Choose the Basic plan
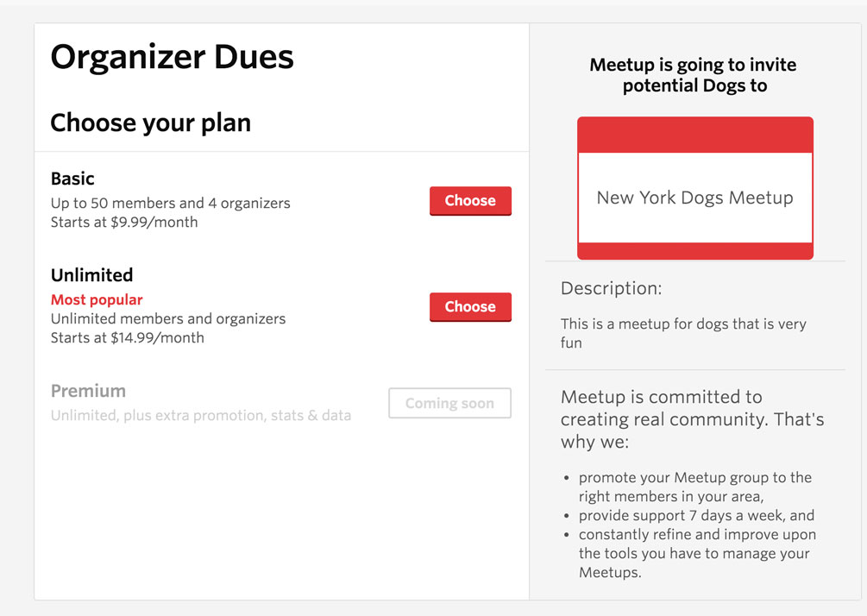Image resolution: width=867 pixels, height=616 pixels. [x=470, y=201]
